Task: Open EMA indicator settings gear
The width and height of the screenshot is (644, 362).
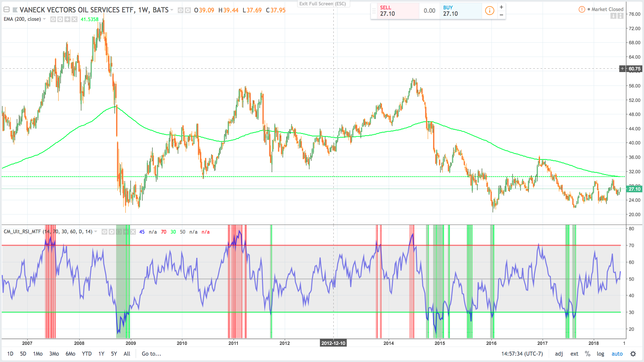Action: point(60,19)
